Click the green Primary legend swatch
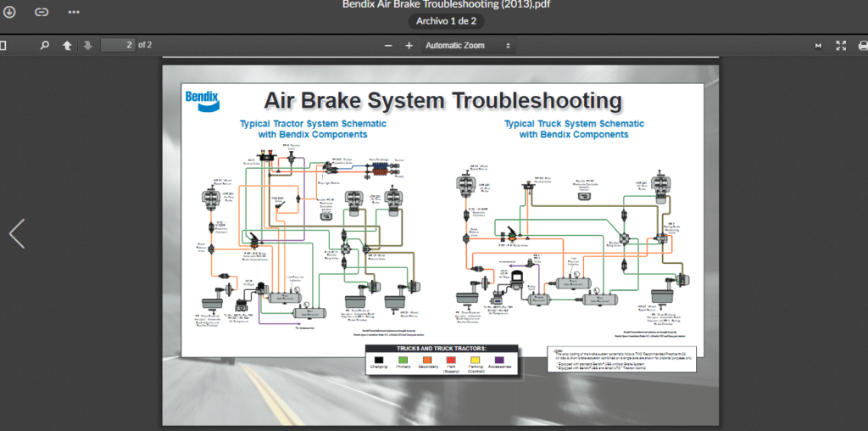The width and height of the screenshot is (868, 431). click(403, 359)
